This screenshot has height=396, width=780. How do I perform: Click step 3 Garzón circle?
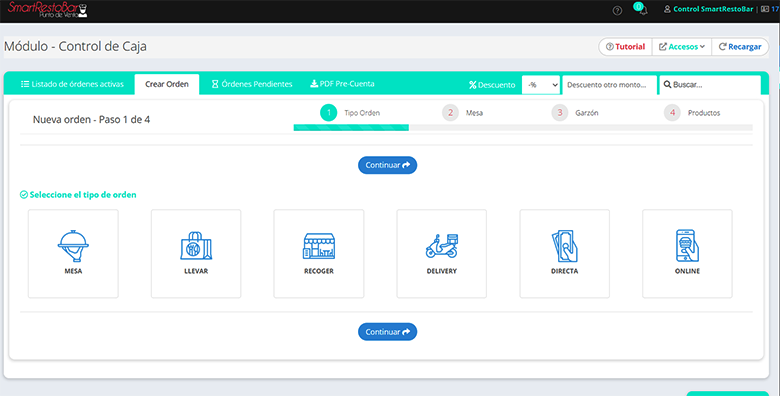(x=560, y=113)
